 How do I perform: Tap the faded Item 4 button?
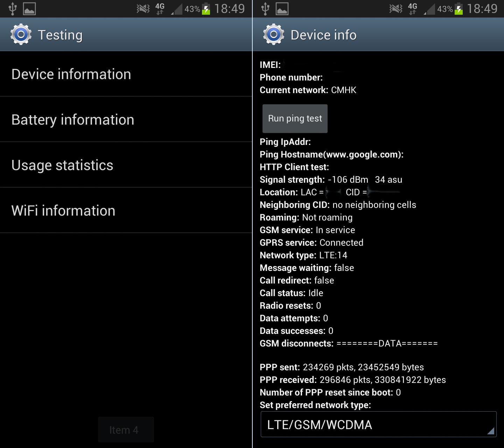[x=126, y=429]
